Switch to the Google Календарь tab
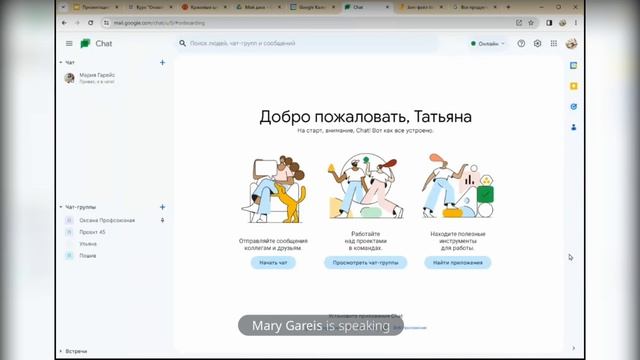This screenshot has height=360, width=640. coord(313,7)
